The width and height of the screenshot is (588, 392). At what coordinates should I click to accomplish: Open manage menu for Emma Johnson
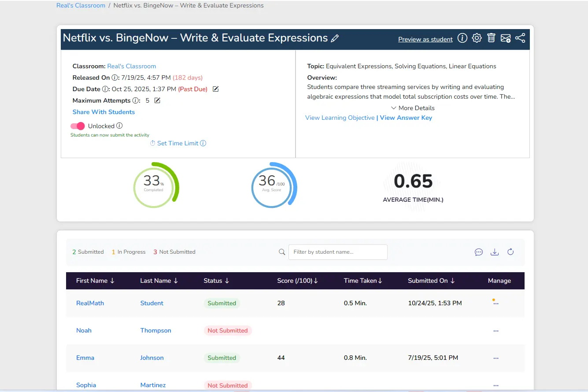[496, 358]
